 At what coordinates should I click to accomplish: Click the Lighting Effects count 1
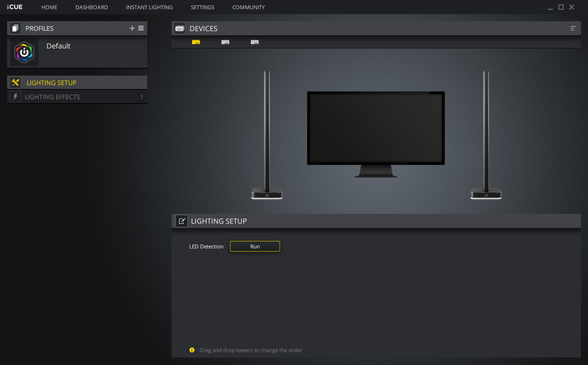[x=142, y=97]
